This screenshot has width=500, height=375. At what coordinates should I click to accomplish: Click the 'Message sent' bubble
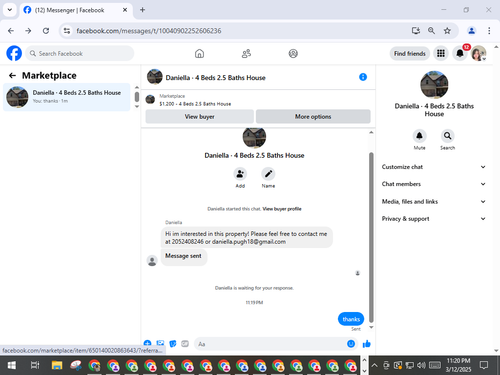coord(184,257)
